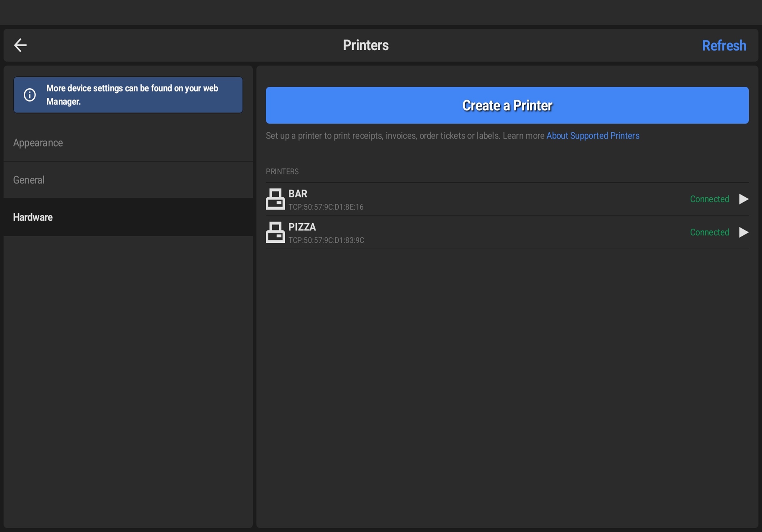Click BAR printer's Connected status
This screenshot has width=762, height=532.
pos(710,199)
